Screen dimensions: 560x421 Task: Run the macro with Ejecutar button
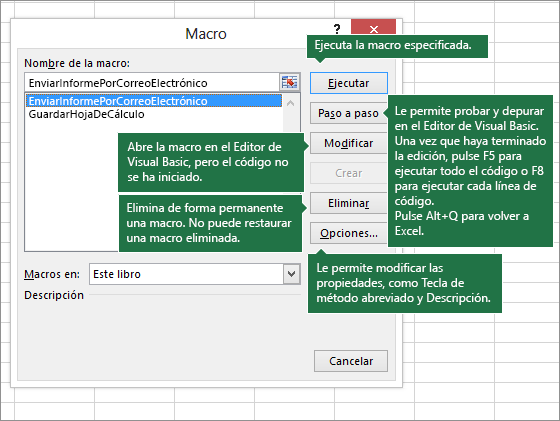349,83
